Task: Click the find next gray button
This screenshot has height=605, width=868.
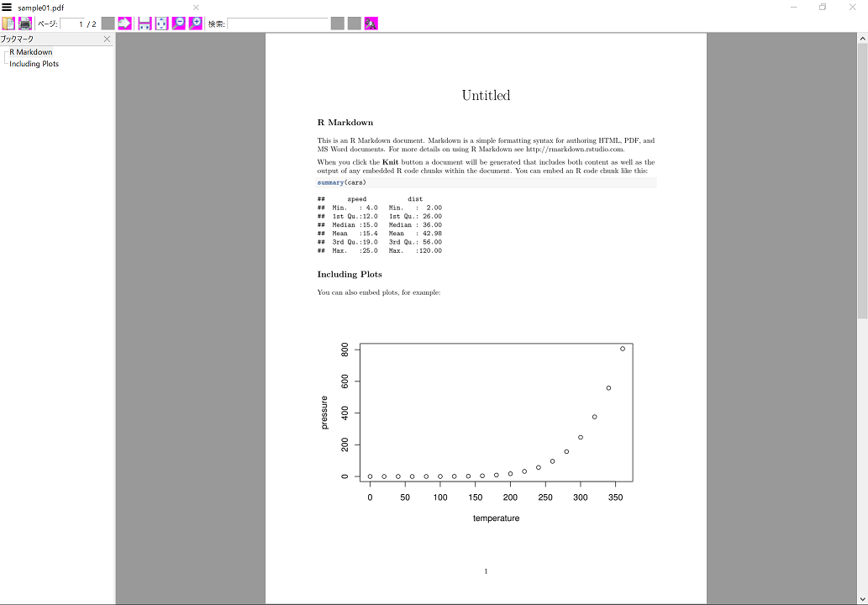Action: [x=355, y=24]
